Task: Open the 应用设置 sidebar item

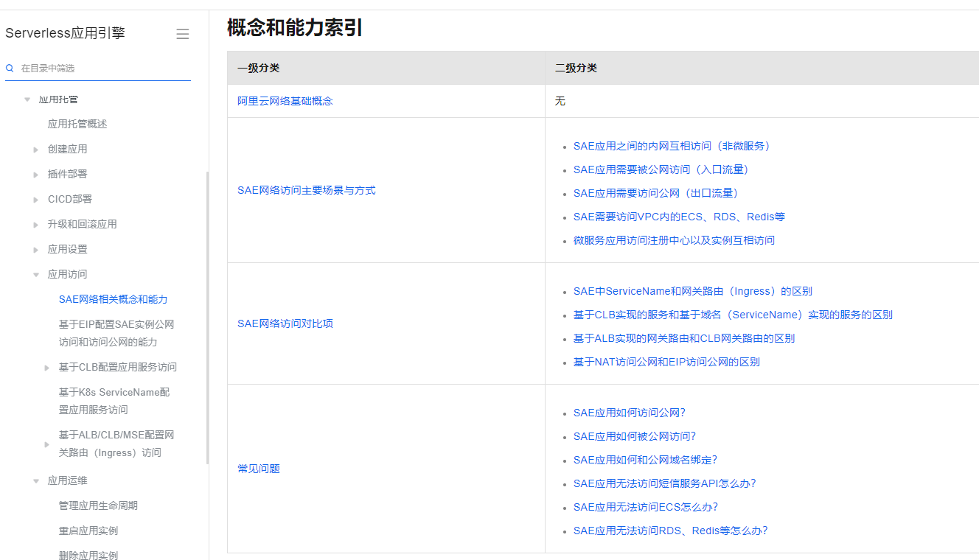Action: (67, 249)
